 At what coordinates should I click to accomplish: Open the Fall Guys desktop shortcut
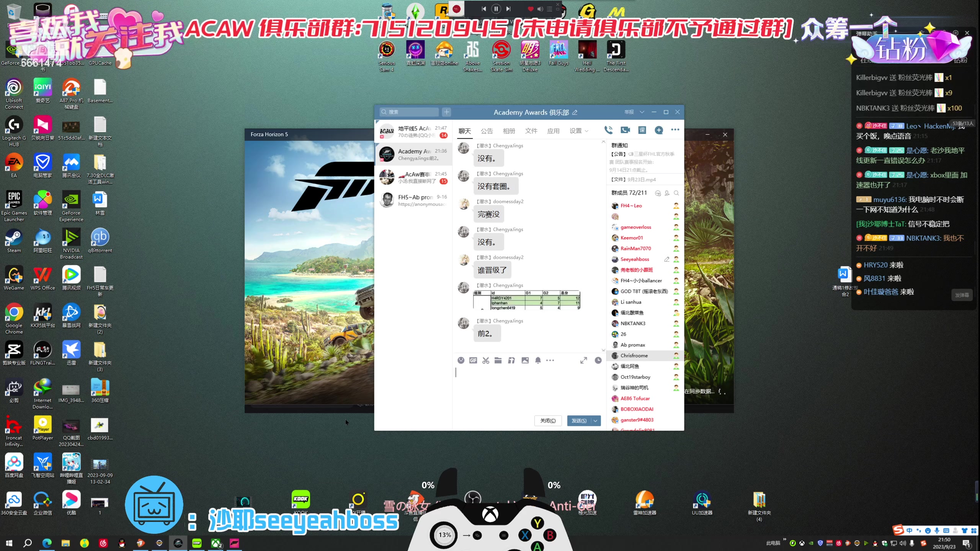click(559, 54)
